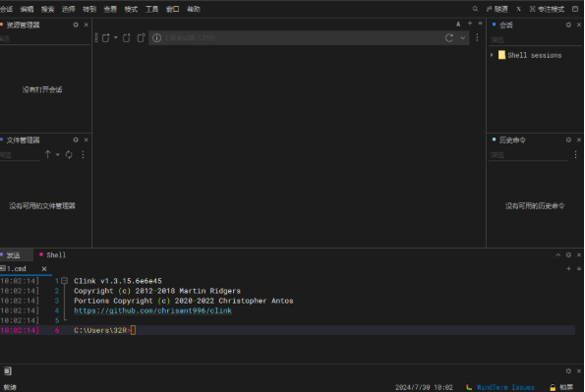Open the 会话 (Session) menu

point(6,9)
